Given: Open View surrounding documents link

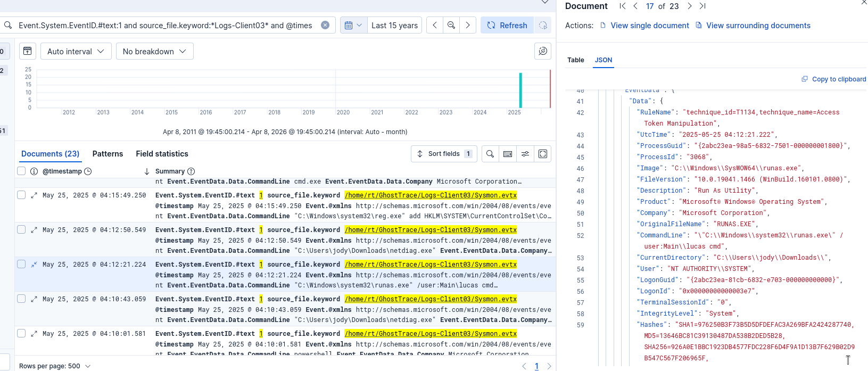Looking at the screenshot, I should (x=753, y=26).
